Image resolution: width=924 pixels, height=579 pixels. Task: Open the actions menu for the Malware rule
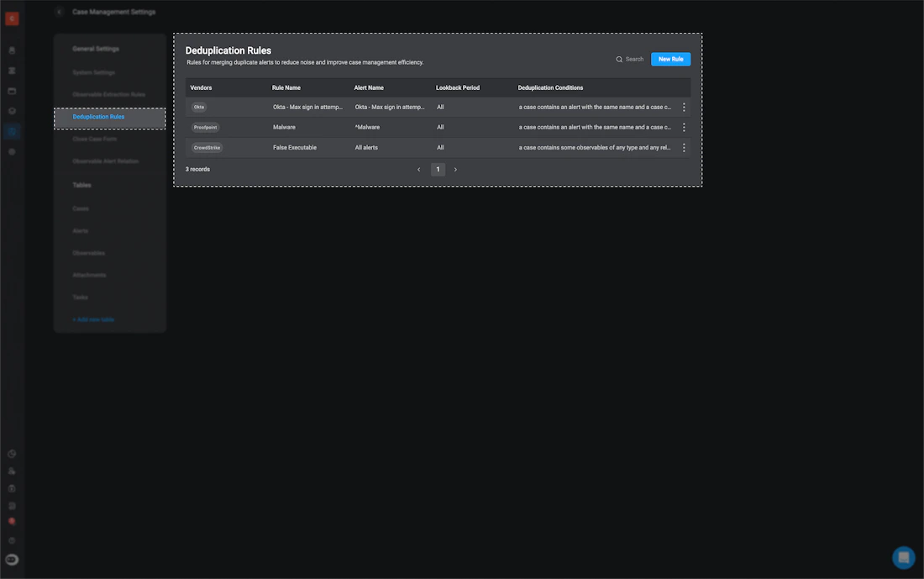684,127
